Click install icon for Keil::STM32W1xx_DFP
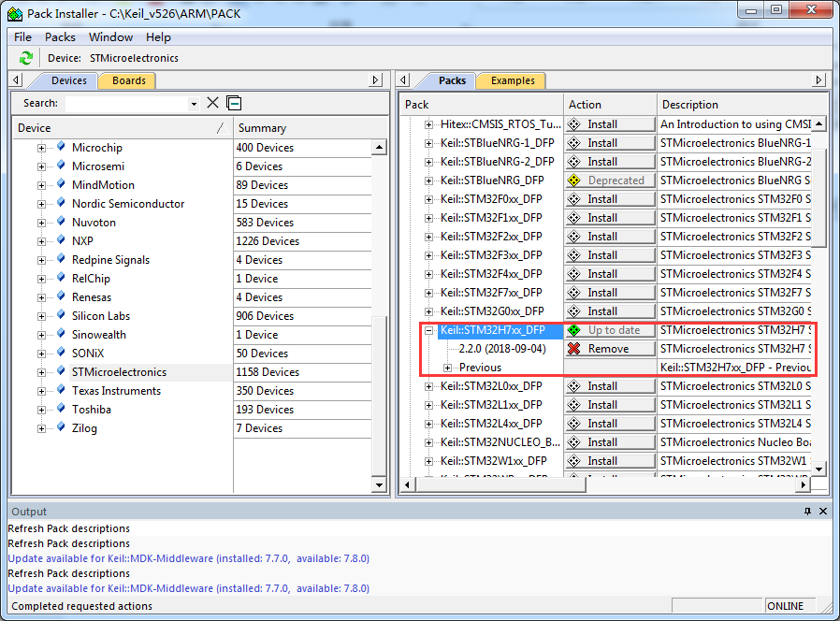The width and height of the screenshot is (840, 621). pos(574,461)
